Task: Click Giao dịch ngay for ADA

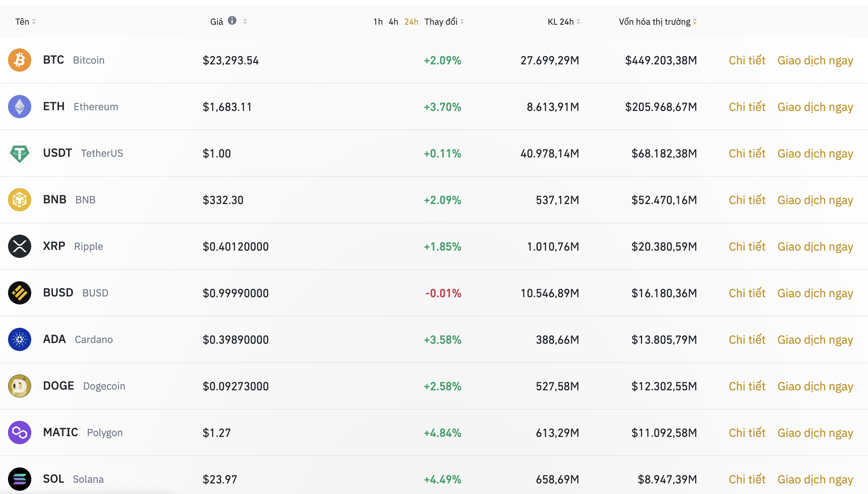Action: point(815,340)
